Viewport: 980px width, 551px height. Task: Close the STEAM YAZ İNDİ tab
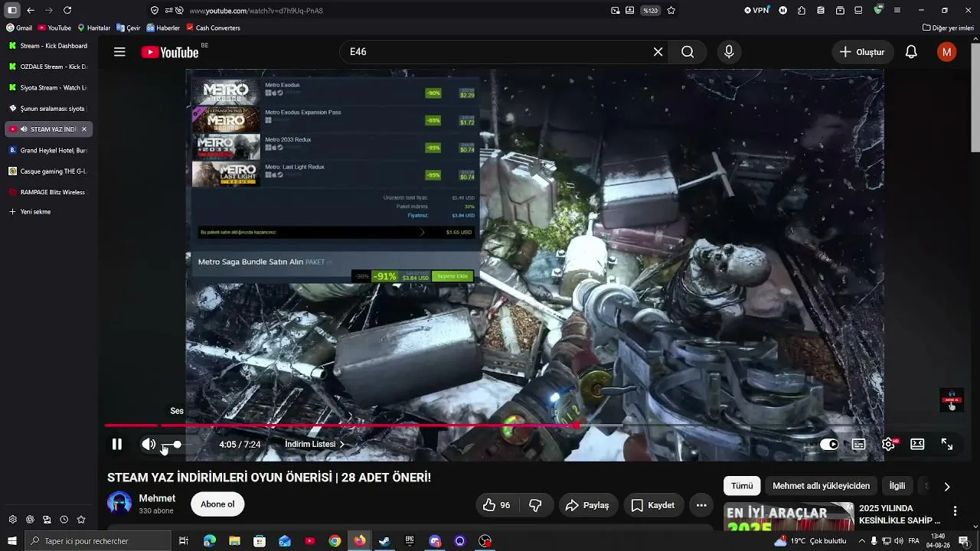click(x=84, y=129)
